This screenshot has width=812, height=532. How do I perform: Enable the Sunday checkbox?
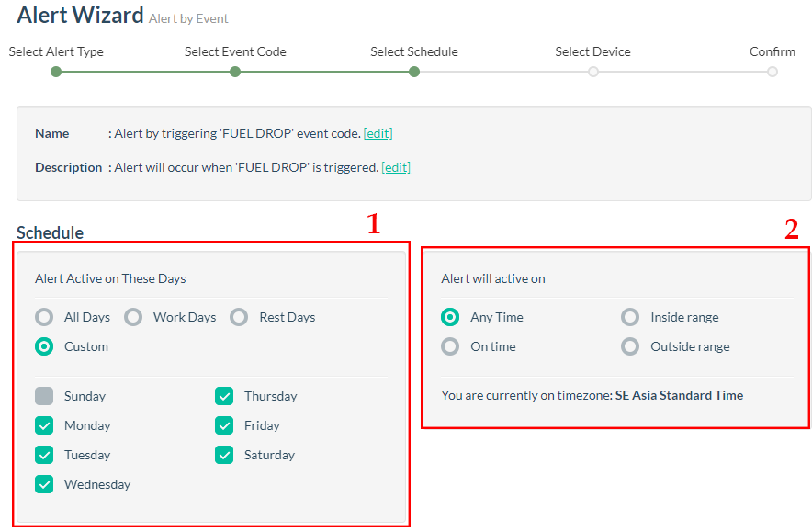(x=44, y=396)
